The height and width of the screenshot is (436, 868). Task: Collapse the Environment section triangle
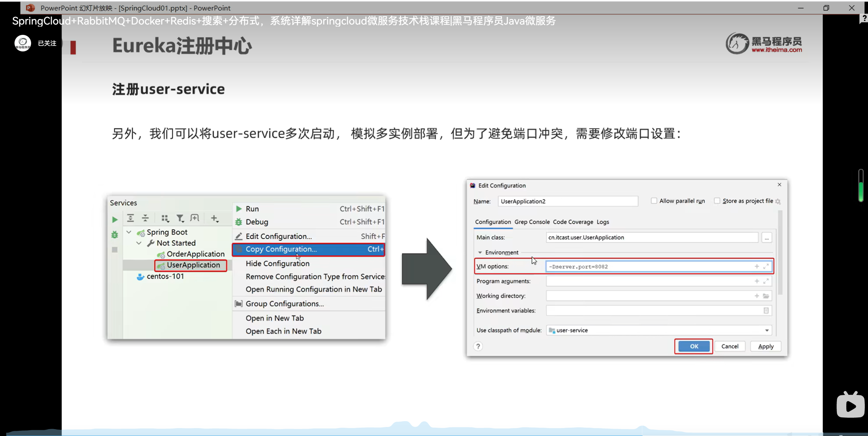[480, 253]
